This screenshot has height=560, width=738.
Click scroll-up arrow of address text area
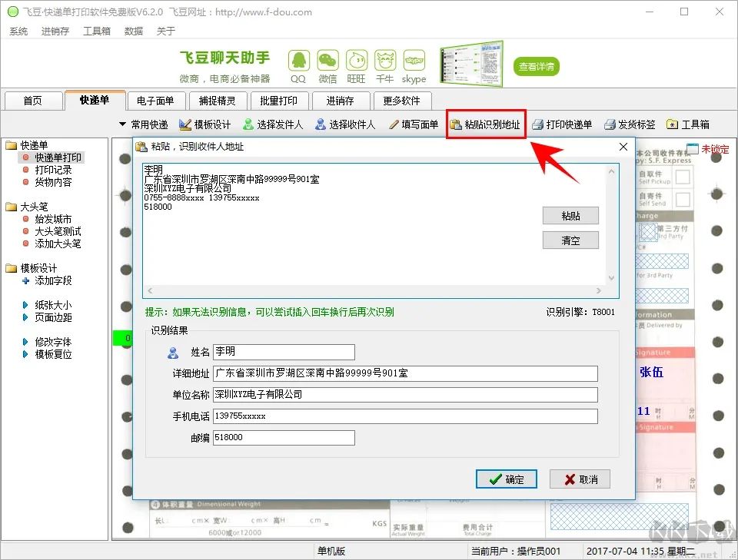(x=611, y=171)
